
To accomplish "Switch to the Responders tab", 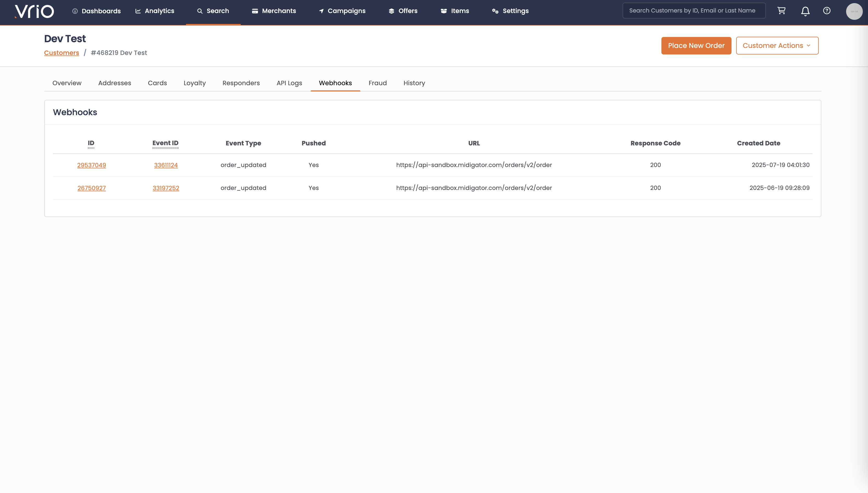I will point(241,83).
